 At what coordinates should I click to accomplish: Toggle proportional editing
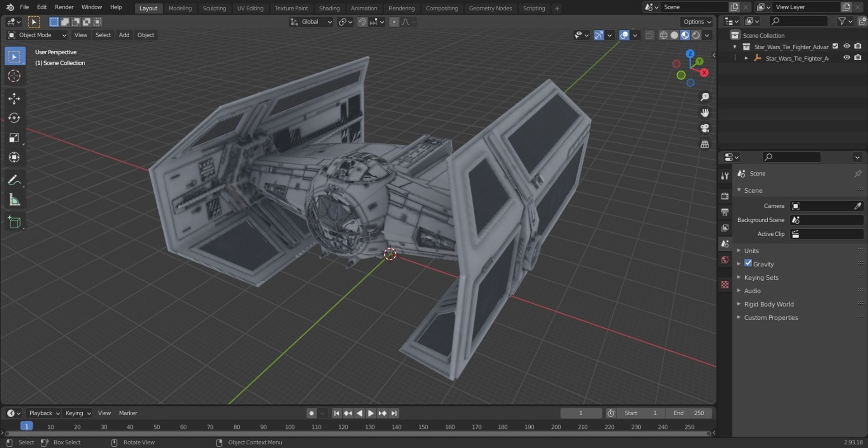(394, 22)
